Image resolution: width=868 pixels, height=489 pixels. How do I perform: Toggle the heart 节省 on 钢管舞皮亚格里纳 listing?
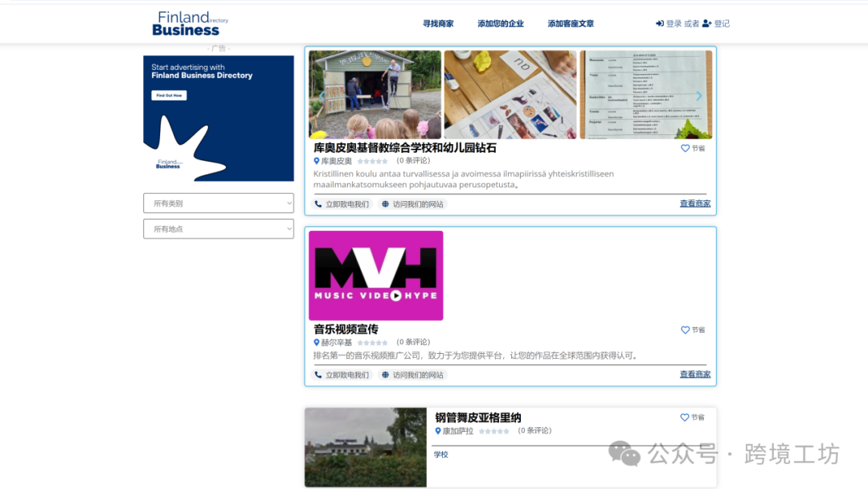pyautogui.click(x=685, y=417)
